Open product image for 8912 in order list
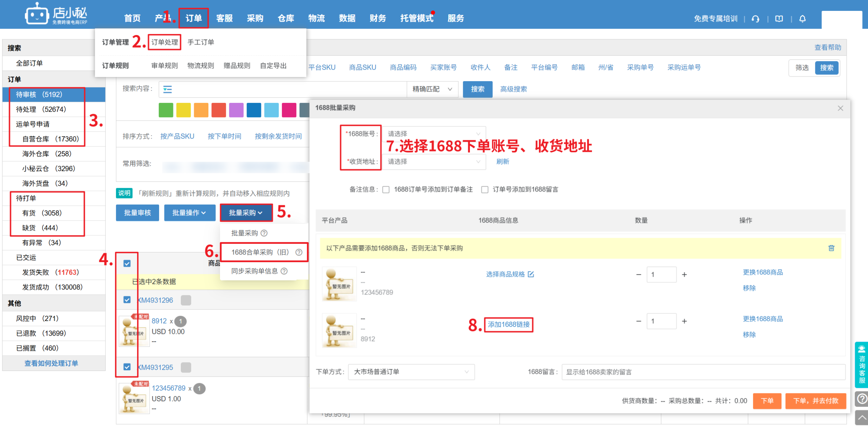 point(134,331)
